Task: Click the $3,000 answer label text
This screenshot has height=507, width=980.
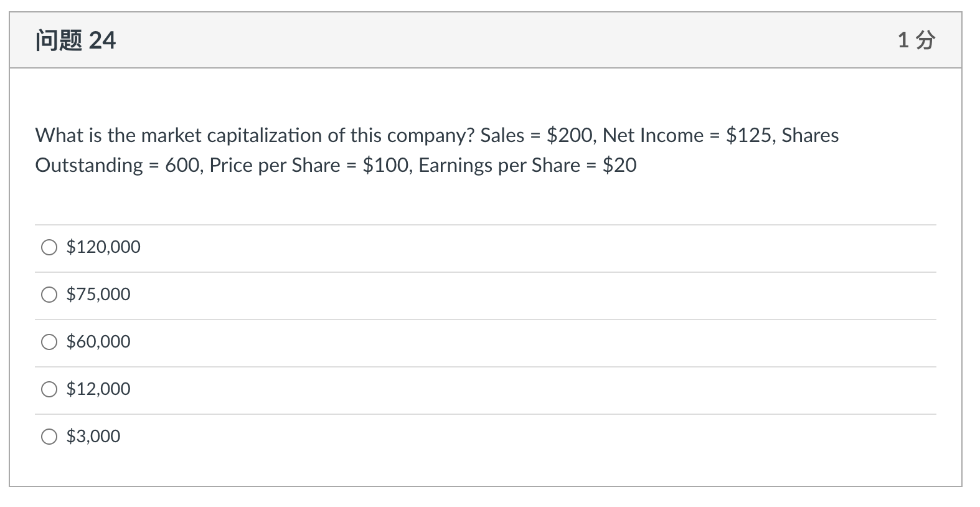Action: (x=93, y=437)
